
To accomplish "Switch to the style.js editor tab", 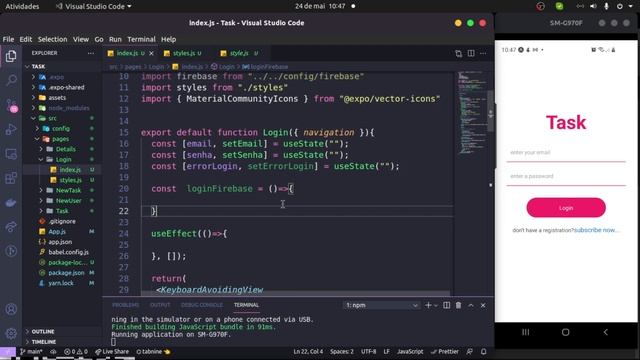I will coord(239,53).
